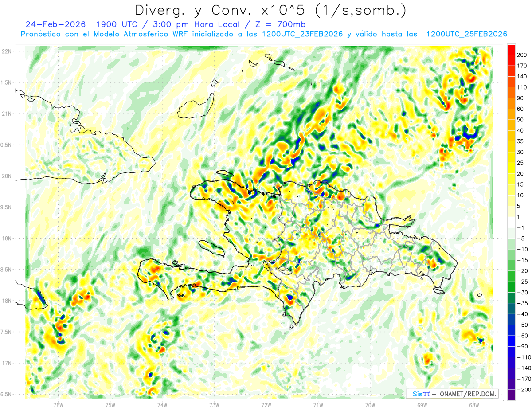Click the "69W" longitude axis label

pos(422,405)
